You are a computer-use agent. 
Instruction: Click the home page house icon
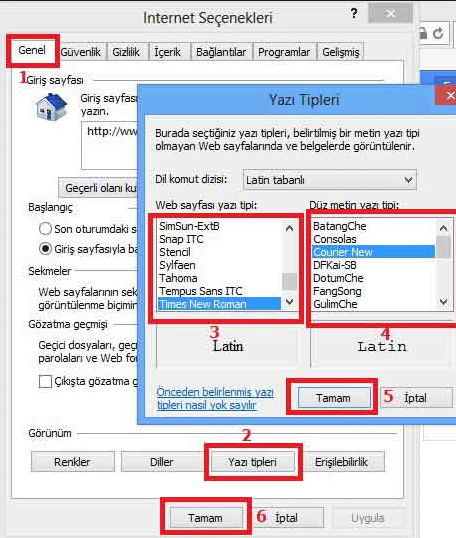tap(51, 107)
